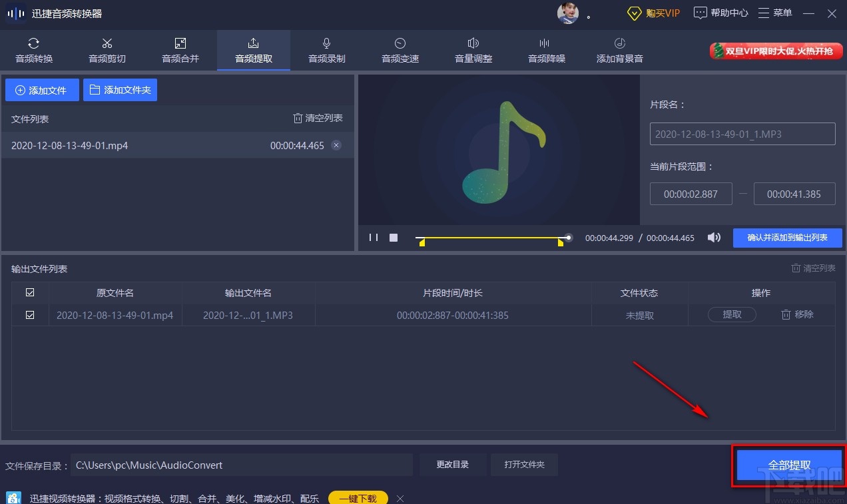Open the 音频录制 (audio recording) tool
Viewport: 847px width, 504px height.
[x=326, y=50]
